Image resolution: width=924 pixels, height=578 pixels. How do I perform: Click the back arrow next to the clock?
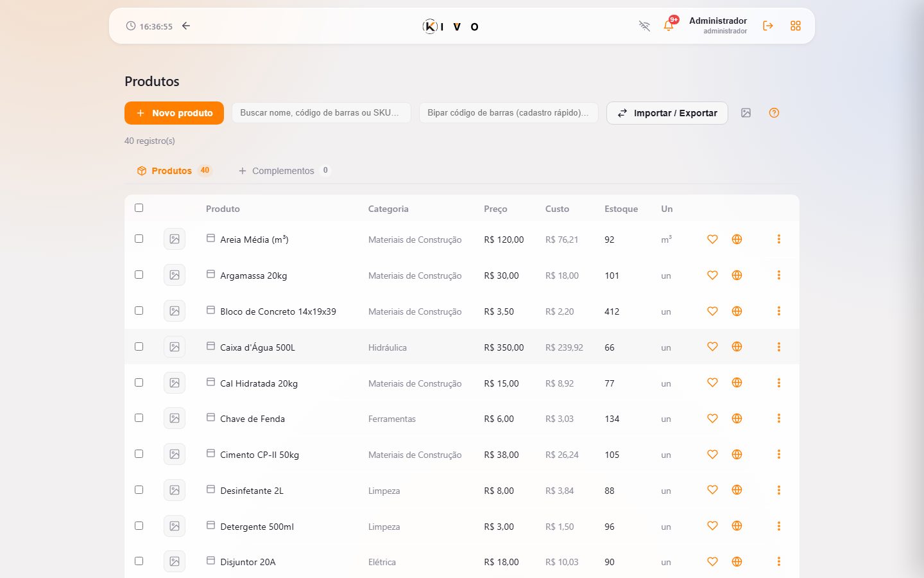coord(186,26)
